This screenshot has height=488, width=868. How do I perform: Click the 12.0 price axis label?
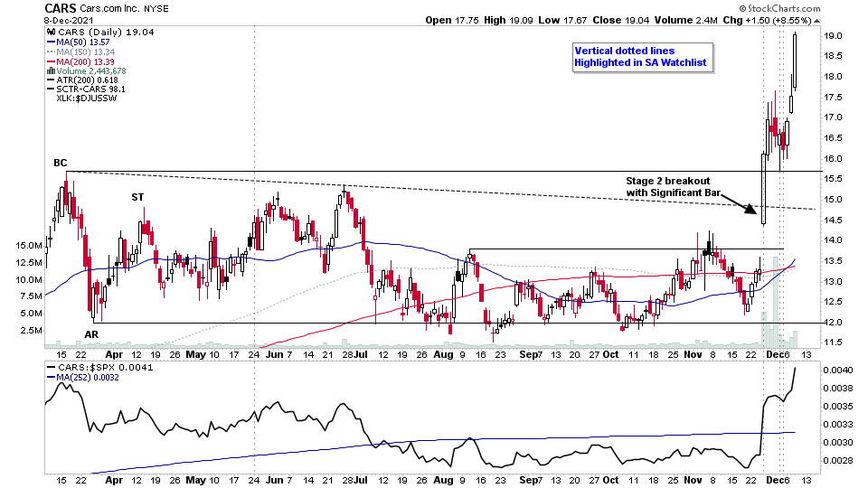(833, 322)
